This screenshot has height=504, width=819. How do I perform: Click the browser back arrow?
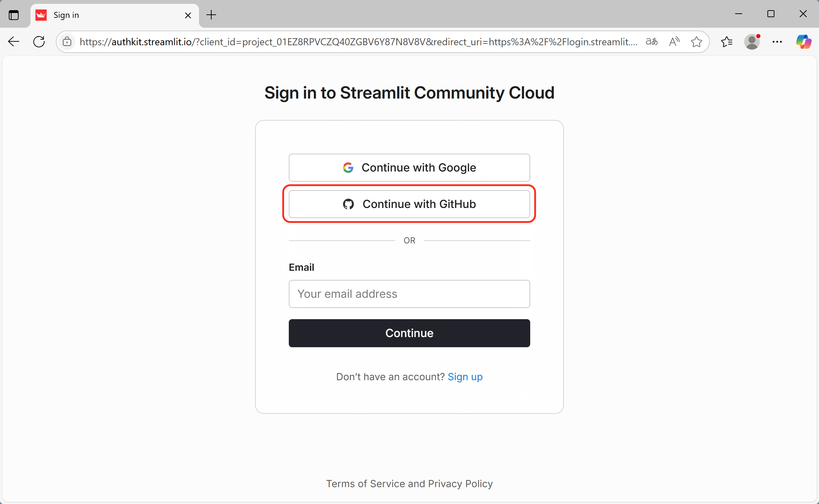[x=14, y=42]
